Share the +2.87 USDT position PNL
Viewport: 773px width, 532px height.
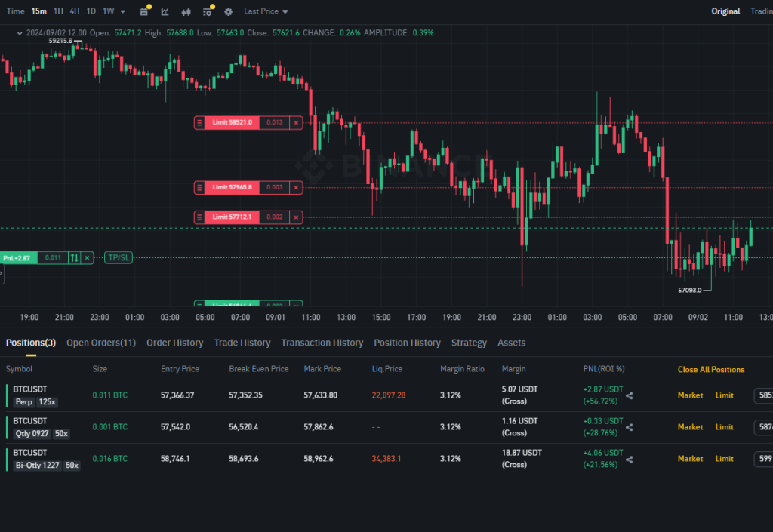pyautogui.click(x=630, y=395)
